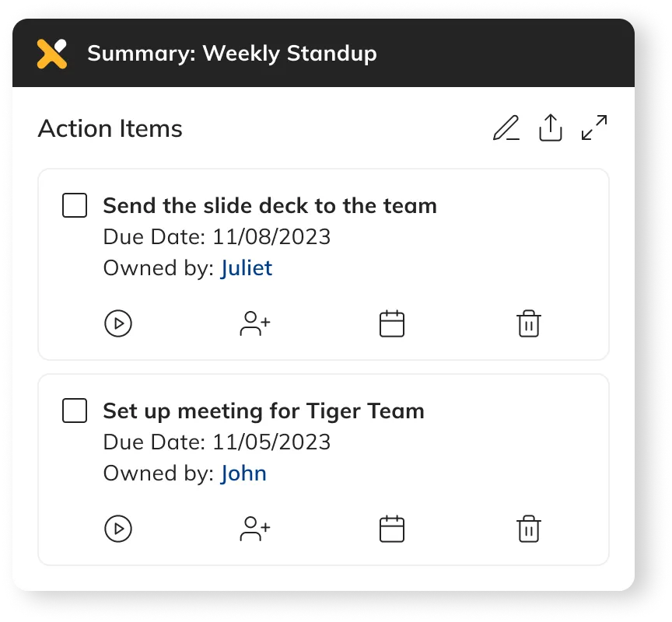Image resolution: width=672 pixels, height=622 pixels.
Task: Open owner John's profile link
Action: click(x=243, y=473)
